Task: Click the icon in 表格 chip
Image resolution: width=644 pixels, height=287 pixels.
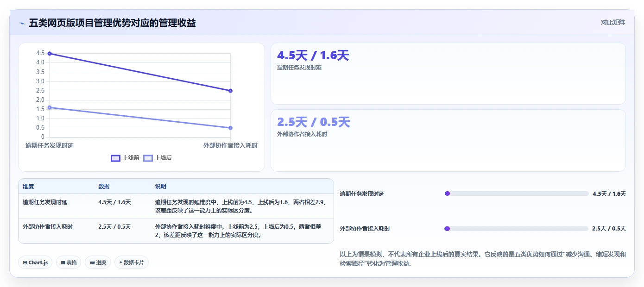Action: pyautogui.click(x=63, y=262)
